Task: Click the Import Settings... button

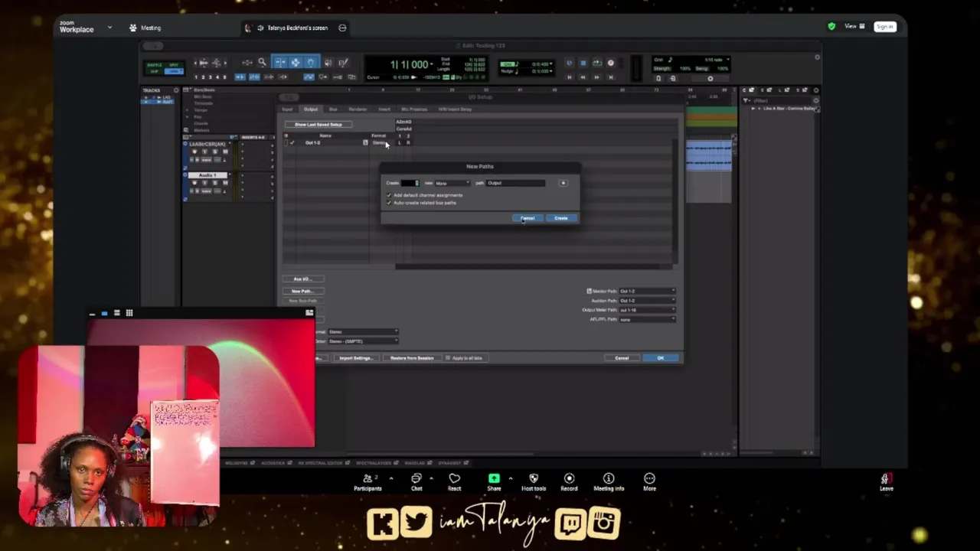Action: (x=355, y=358)
